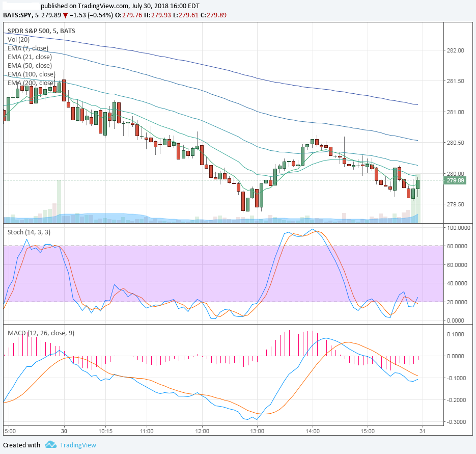Click the BATS:SPY, 5 symbol header
Screen dimensions: 476x454
point(21,15)
